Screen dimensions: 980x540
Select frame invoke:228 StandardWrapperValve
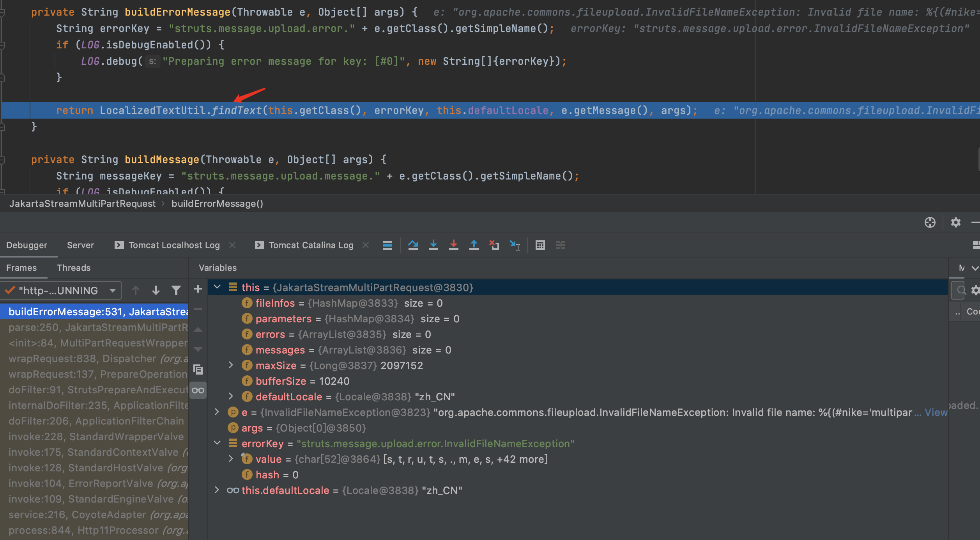tap(94, 437)
